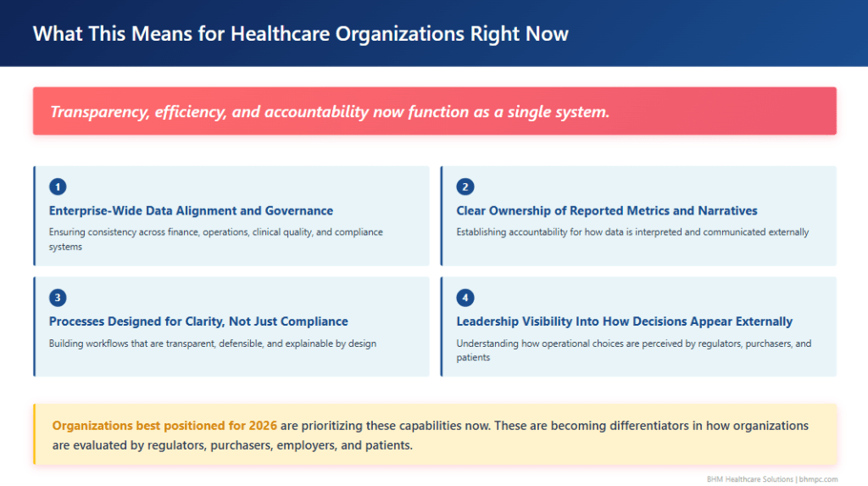Click Processes Designed for Clarity heading
This screenshot has height=486, width=868.
pyautogui.click(x=198, y=321)
